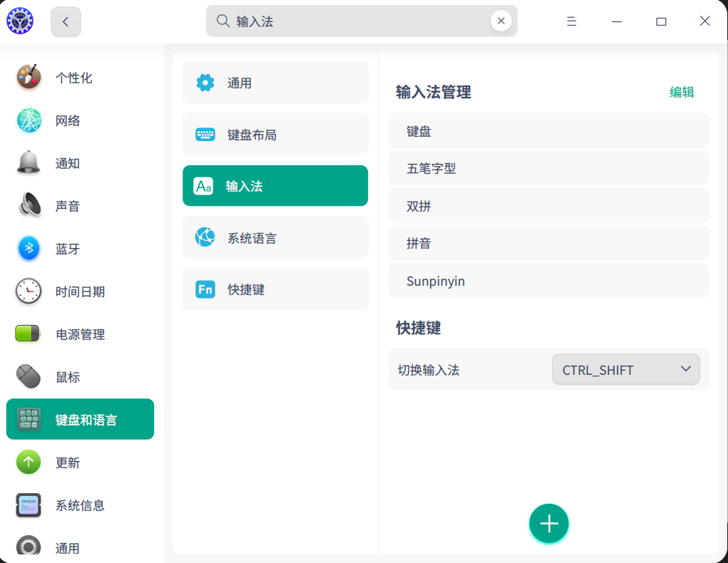This screenshot has width=728, height=563.
Task: Expand the CTRL_SHIFT shortcut dropdown
Action: pos(625,370)
